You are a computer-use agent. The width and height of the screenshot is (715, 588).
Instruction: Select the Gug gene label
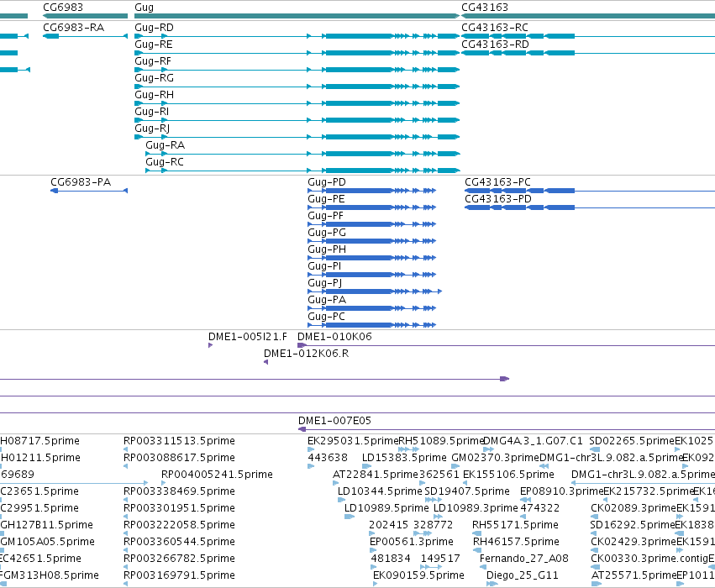[x=145, y=8]
